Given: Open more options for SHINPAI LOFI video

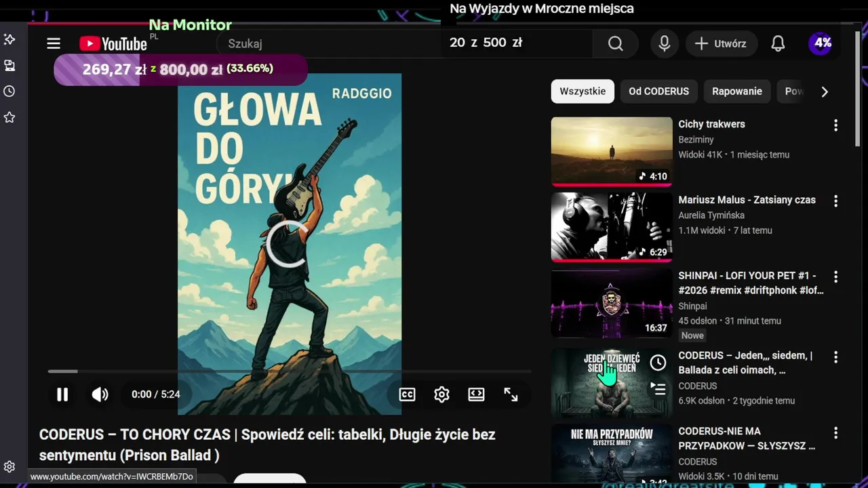Looking at the screenshot, I should 835,277.
